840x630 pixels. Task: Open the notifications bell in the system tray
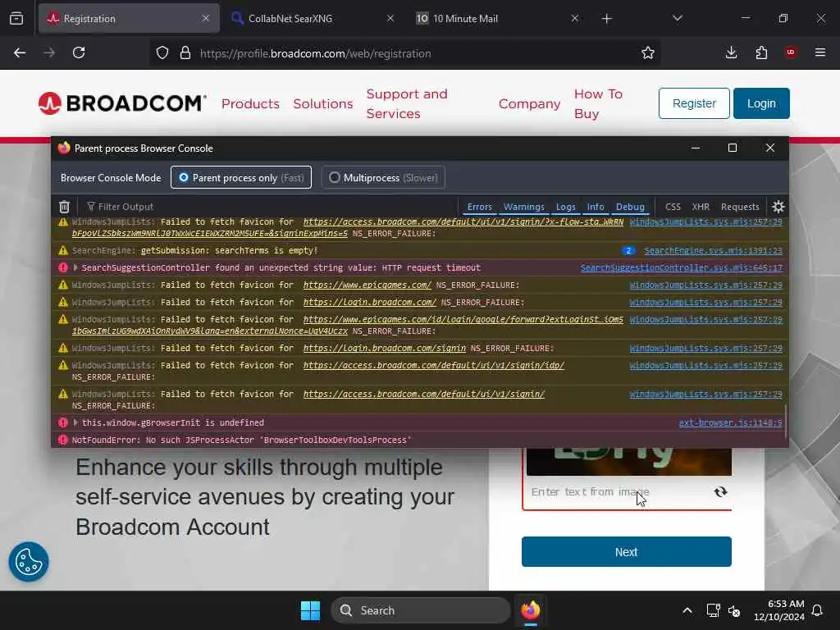click(x=818, y=610)
